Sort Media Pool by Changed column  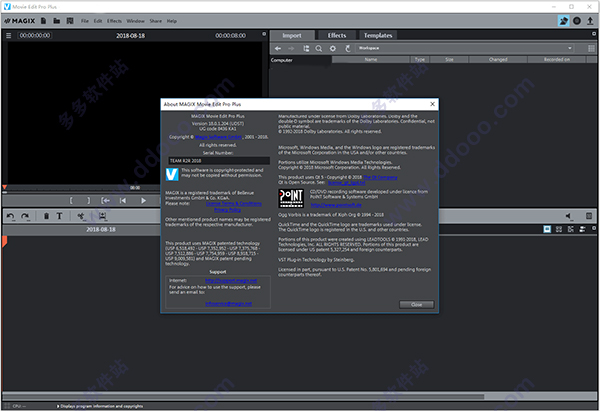tap(498, 59)
